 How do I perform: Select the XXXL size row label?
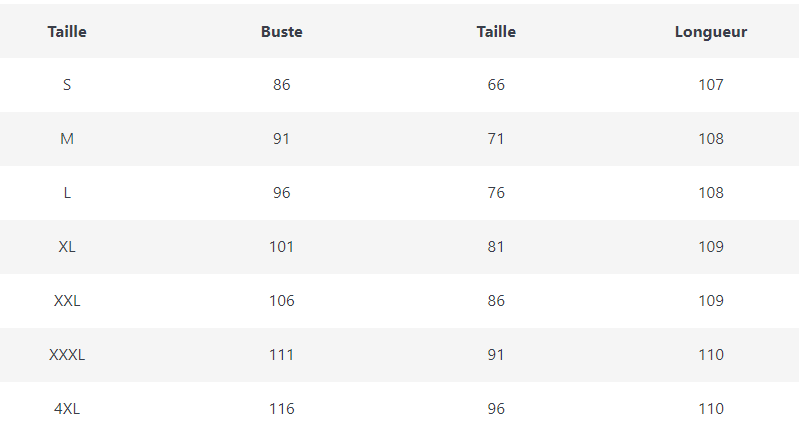[67, 355]
